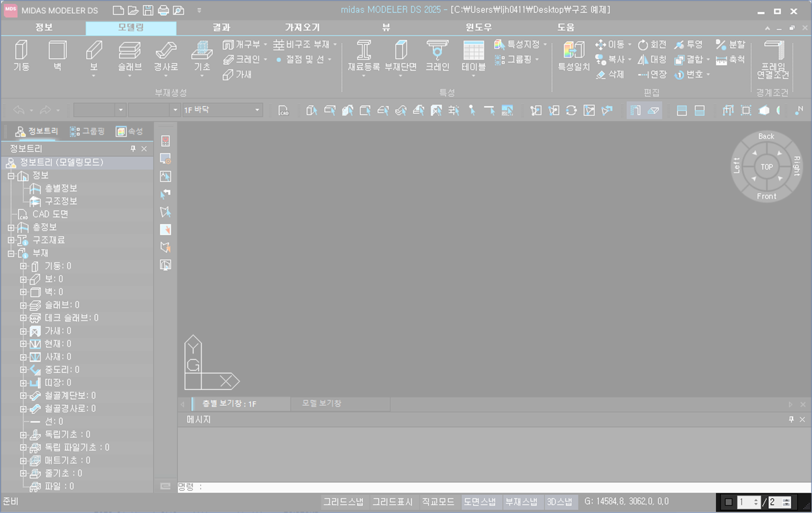Image resolution: width=812 pixels, height=513 pixels.
Task: Open the 가져오기 ribbon tab
Action: pyautogui.click(x=303, y=27)
